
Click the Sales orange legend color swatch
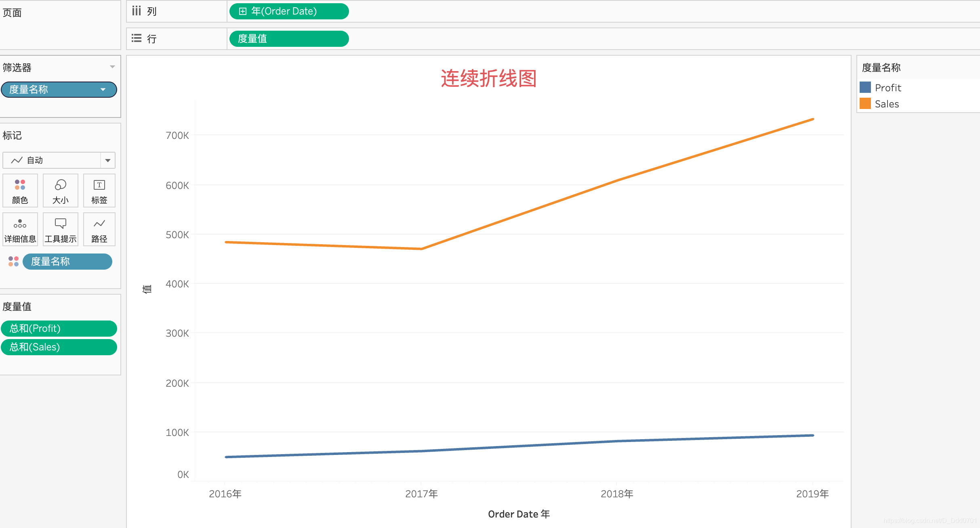(x=865, y=104)
